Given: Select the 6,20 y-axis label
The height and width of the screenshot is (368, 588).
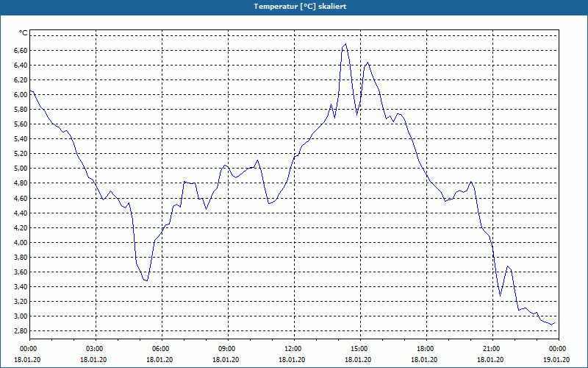Looking at the screenshot, I should click(21, 80).
